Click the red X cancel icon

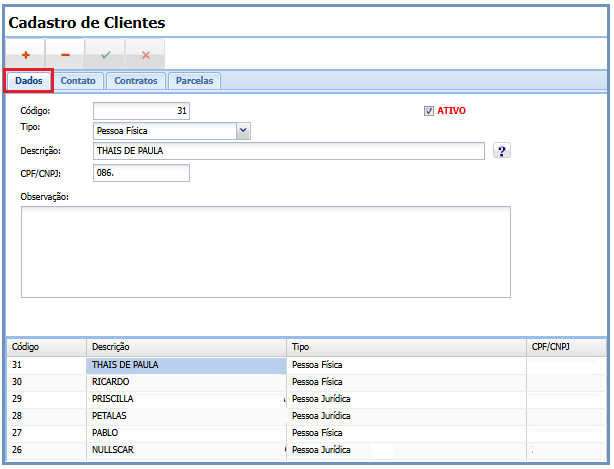145,55
